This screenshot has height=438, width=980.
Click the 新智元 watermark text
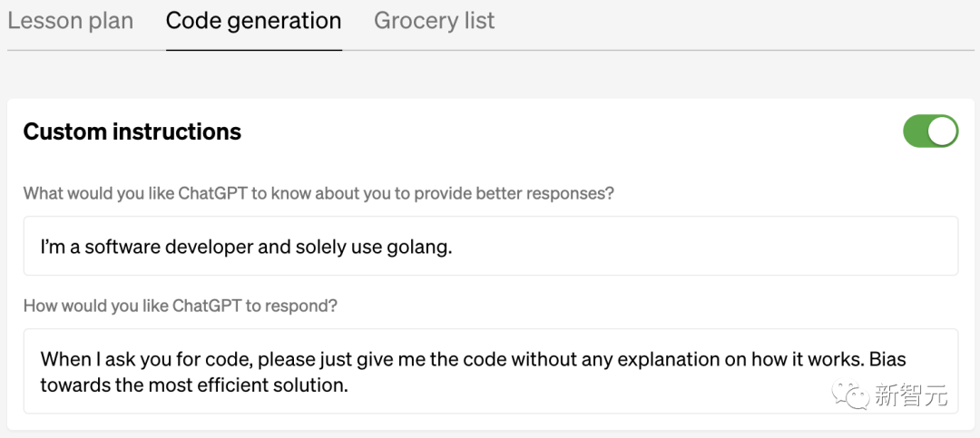pyautogui.click(x=910, y=395)
